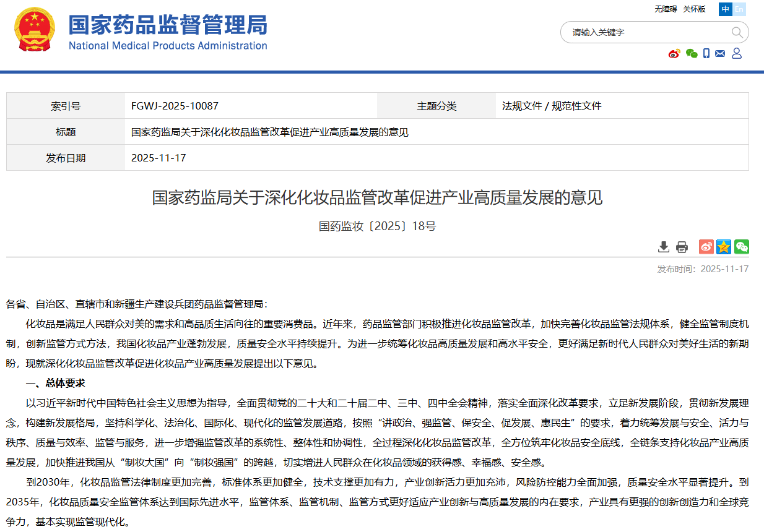Switch the site language to En

pos(739,9)
